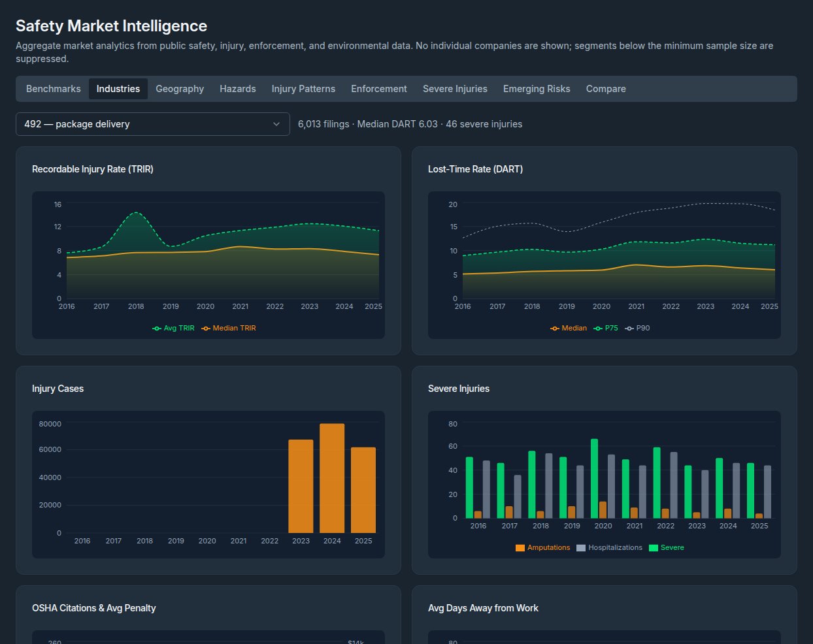813x644 pixels.
Task: Click the Safety Market Intelligence heading
Action: pyautogui.click(x=111, y=26)
